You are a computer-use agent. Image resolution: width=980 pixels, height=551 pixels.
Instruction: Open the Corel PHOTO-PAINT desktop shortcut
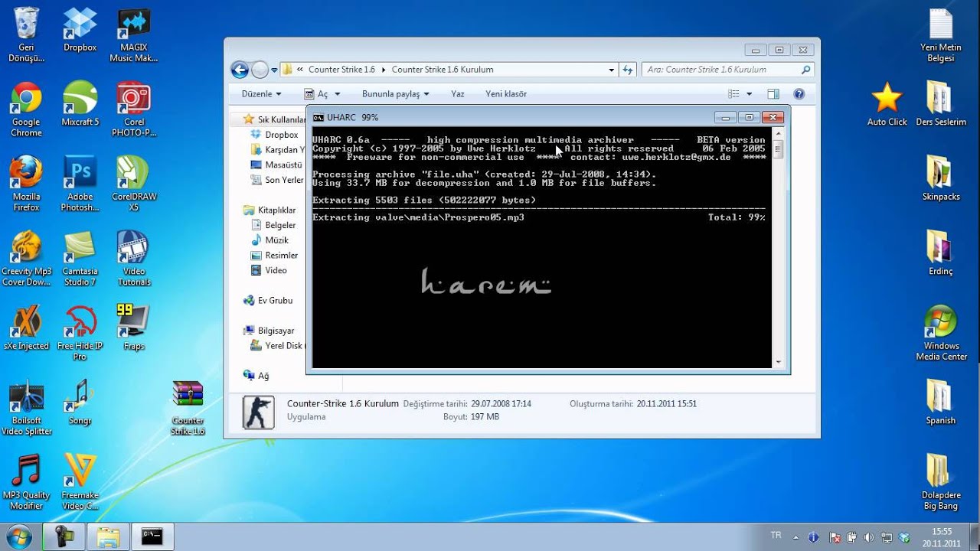pyautogui.click(x=133, y=109)
